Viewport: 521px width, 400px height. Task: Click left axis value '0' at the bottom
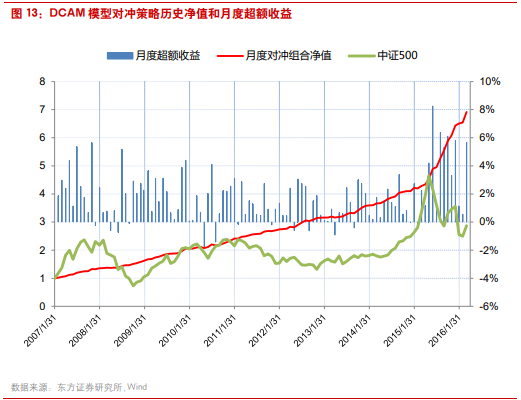pyautogui.click(x=42, y=306)
